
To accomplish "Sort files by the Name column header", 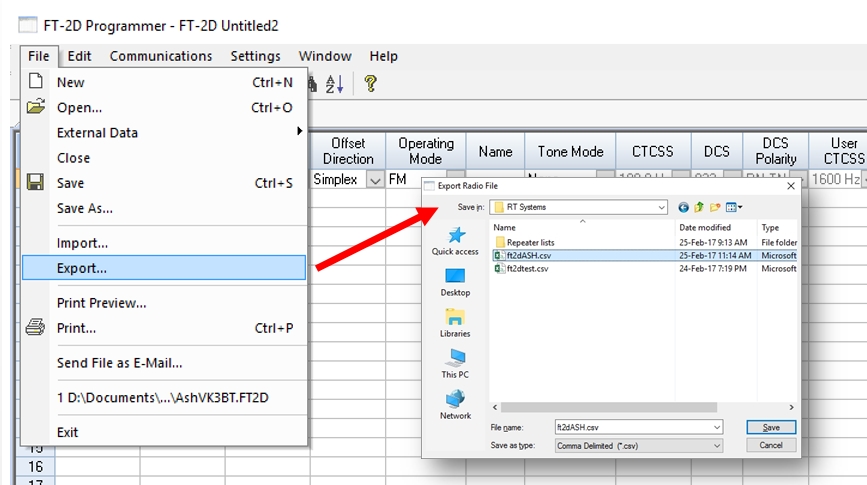I will pyautogui.click(x=582, y=227).
